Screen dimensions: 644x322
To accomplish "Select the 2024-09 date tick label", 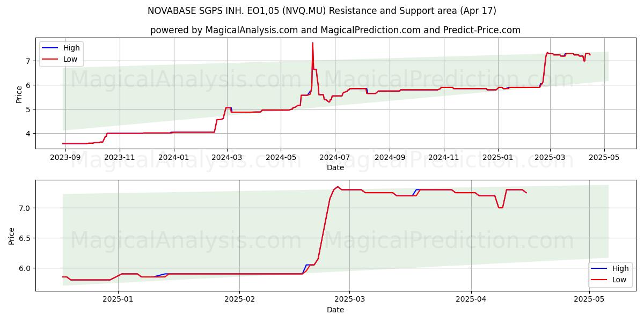I will coord(390,158).
